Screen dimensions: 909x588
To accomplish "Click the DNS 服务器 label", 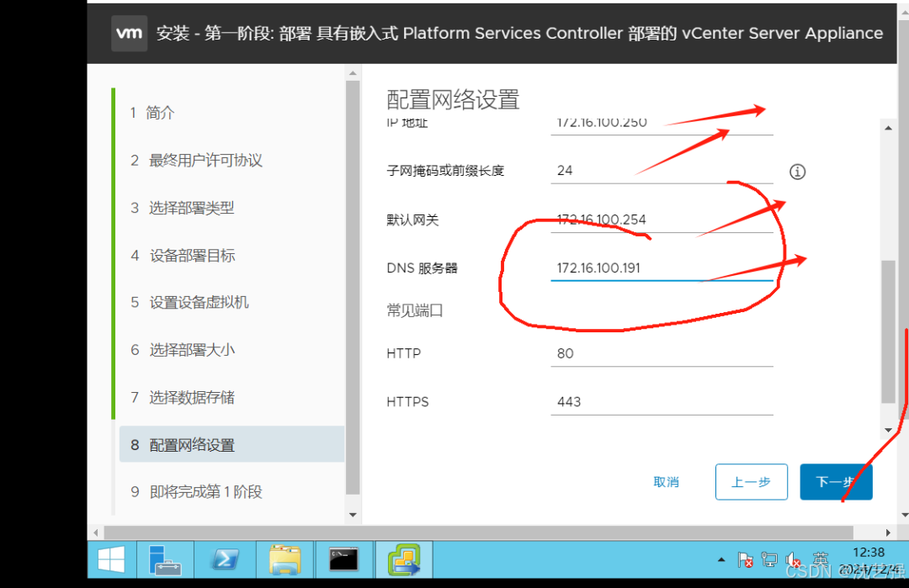I will pyautogui.click(x=422, y=268).
